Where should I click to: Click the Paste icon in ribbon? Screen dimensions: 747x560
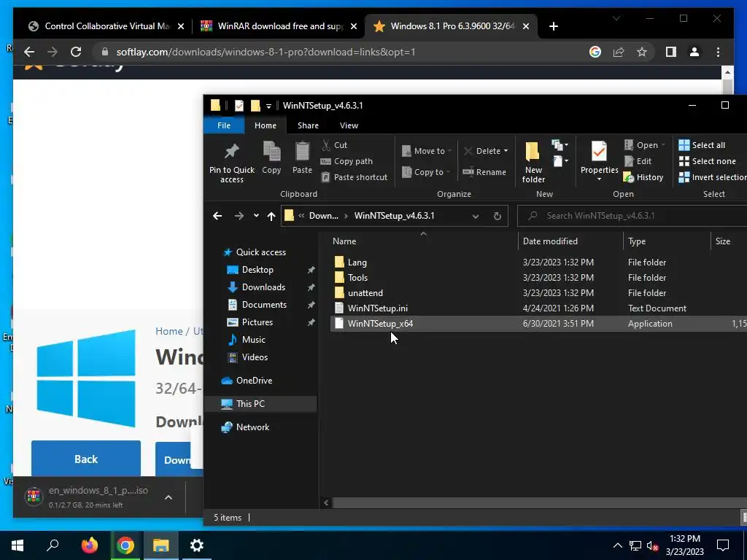pyautogui.click(x=302, y=157)
